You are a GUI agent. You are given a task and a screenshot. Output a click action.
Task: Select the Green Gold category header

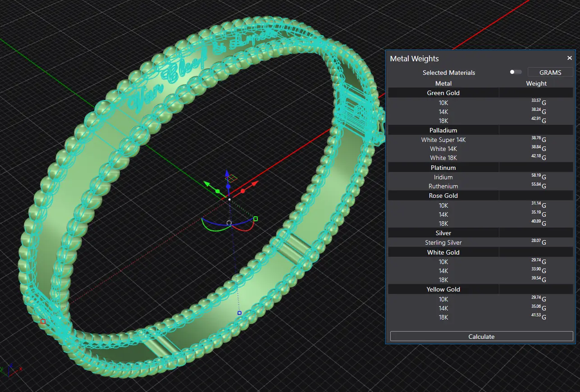(x=443, y=93)
